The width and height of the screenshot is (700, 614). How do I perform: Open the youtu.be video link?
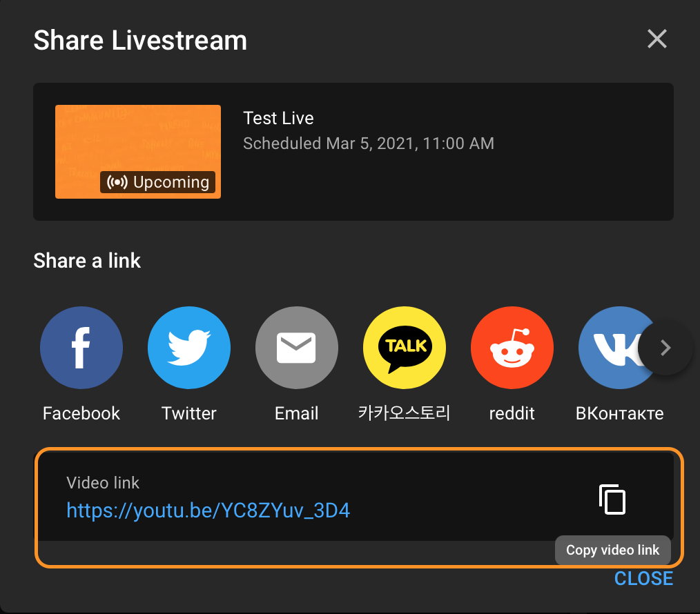(208, 511)
